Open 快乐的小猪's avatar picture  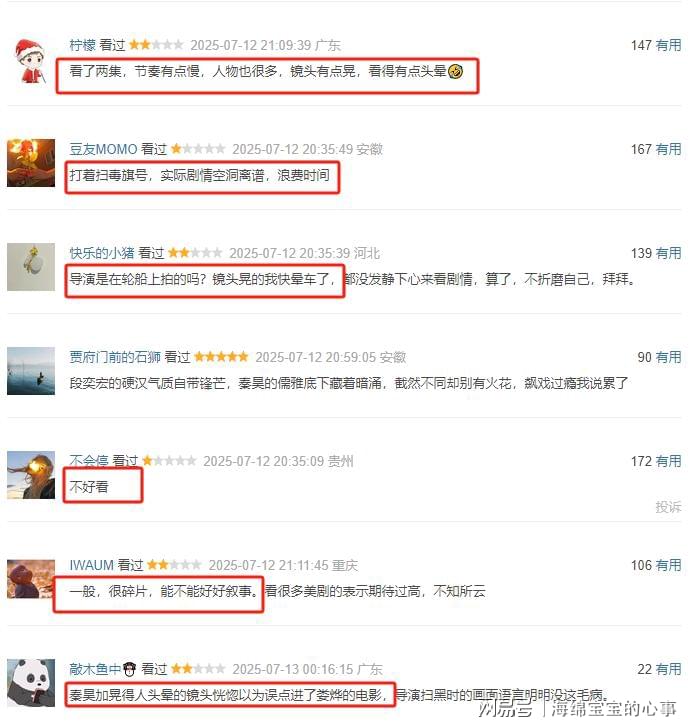31,267
